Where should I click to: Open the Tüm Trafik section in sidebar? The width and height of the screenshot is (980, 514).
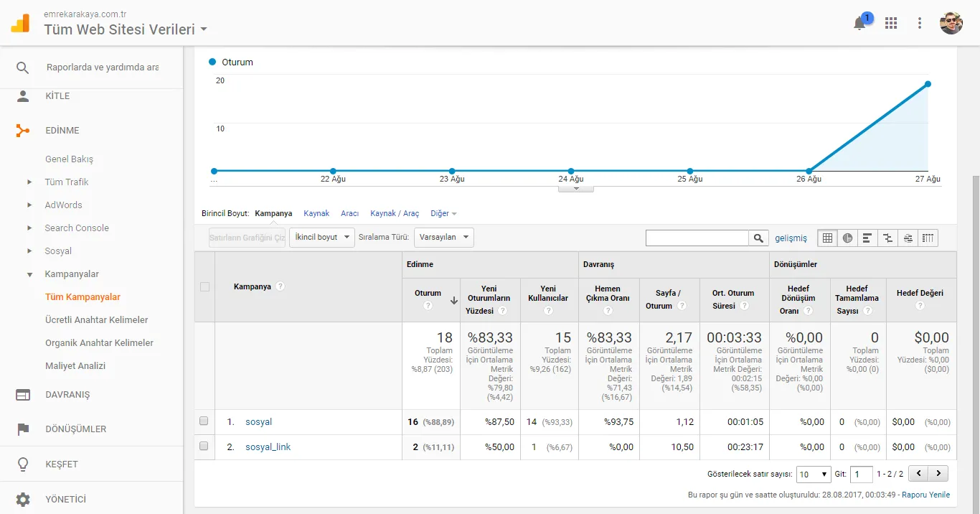click(x=68, y=182)
